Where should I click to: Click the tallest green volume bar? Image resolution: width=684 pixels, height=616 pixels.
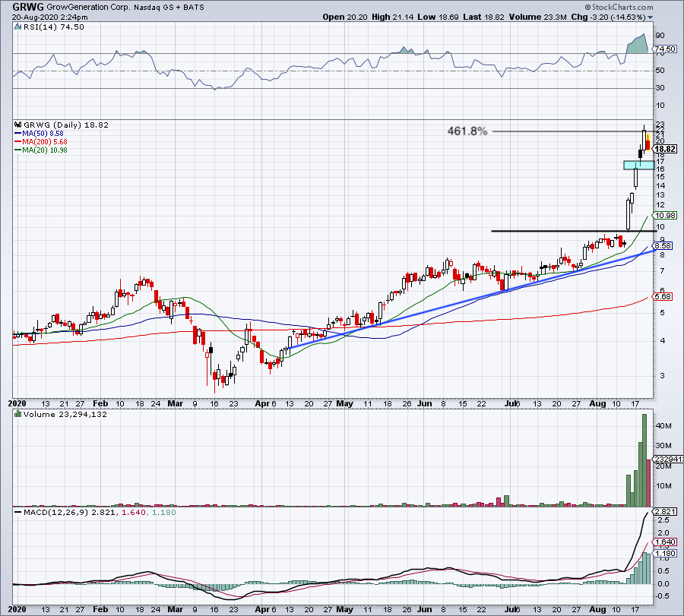point(644,460)
